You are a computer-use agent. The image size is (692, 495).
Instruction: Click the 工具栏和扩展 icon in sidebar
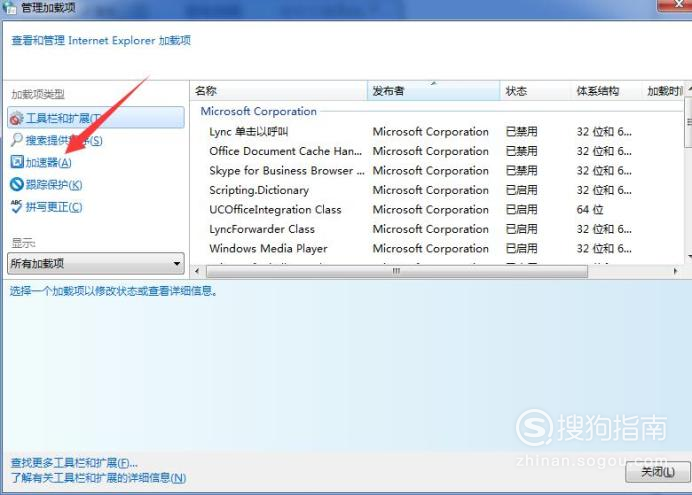(x=16, y=118)
